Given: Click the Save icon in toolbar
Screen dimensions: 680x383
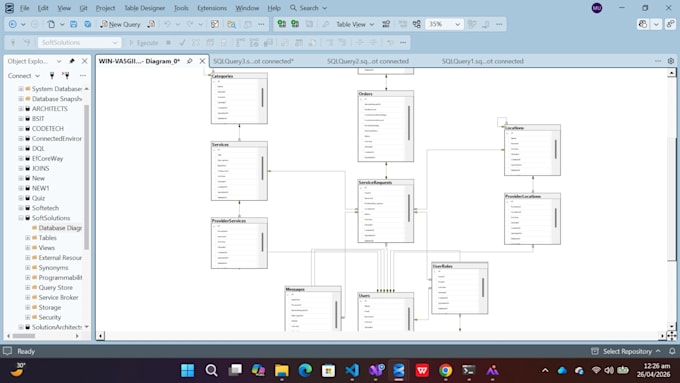Looking at the screenshot, I should coord(74,24).
